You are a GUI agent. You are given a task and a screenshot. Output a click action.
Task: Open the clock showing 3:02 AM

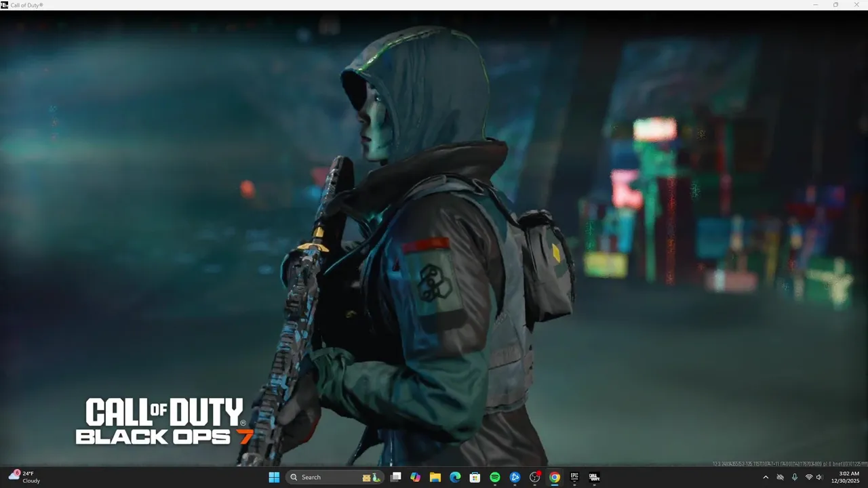[x=846, y=477]
